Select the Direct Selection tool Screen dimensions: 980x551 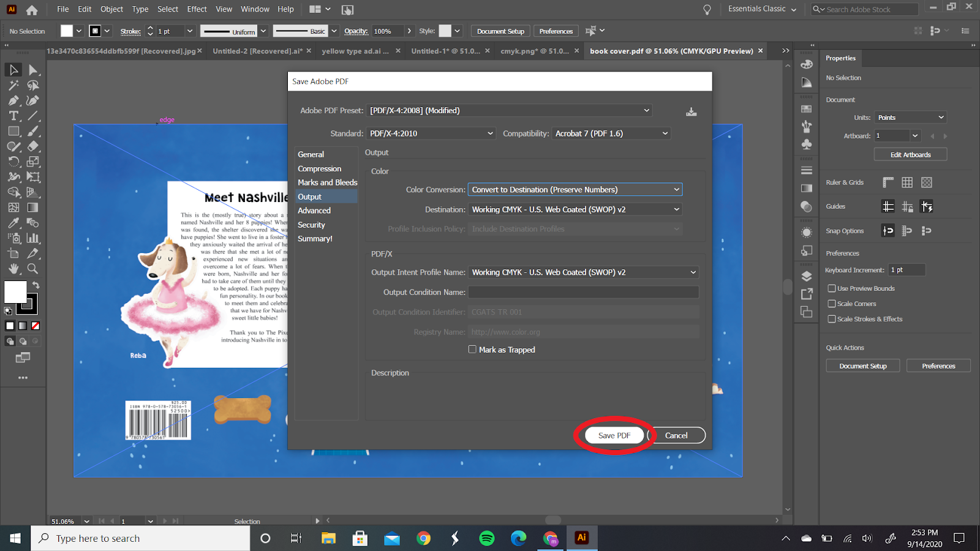[33, 70]
